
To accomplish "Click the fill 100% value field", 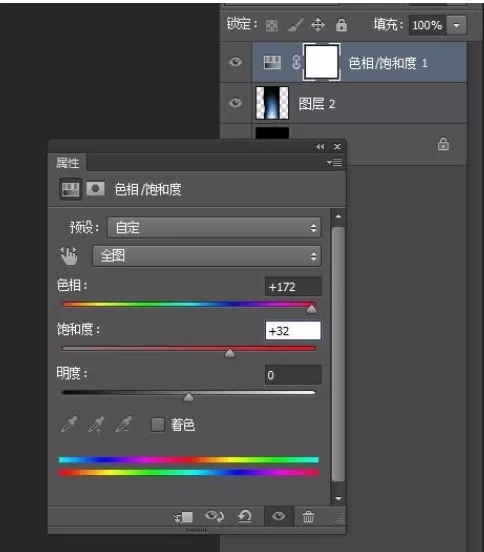I will click(427, 25).
